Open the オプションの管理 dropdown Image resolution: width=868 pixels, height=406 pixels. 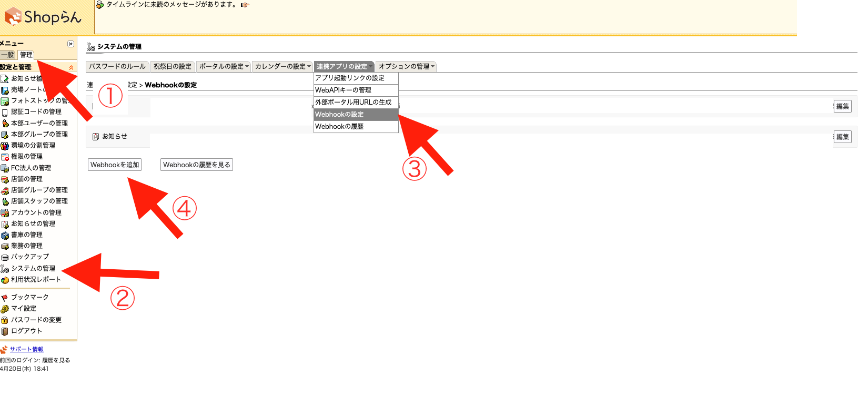pyautogui.click(x=407, y=67)
